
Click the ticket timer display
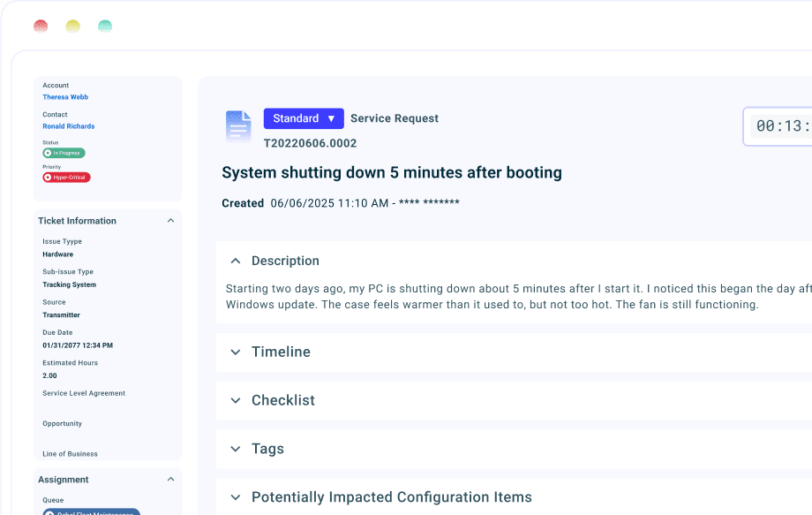coord(781,126)
